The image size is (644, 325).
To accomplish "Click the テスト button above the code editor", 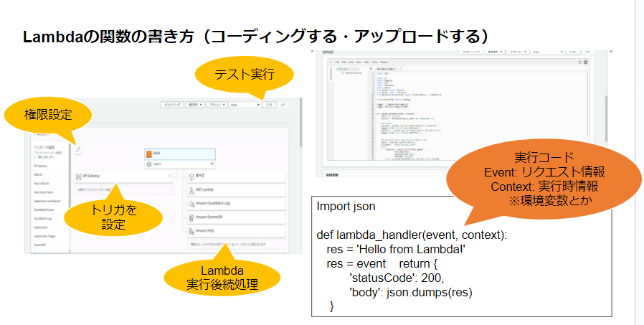I will [572, 52].
